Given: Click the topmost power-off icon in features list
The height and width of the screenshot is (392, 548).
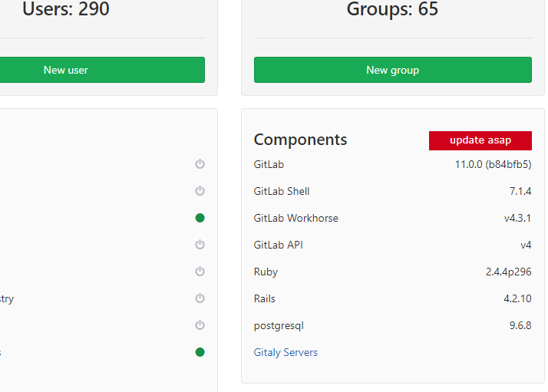Looking at the screenshot, I should point(200,164).
